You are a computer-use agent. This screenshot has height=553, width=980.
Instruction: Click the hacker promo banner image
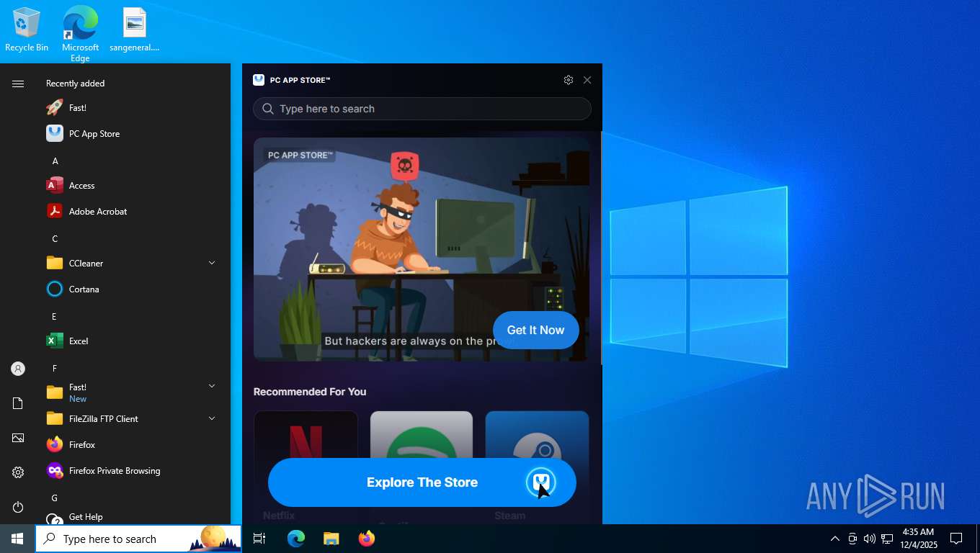coord(422,249)
